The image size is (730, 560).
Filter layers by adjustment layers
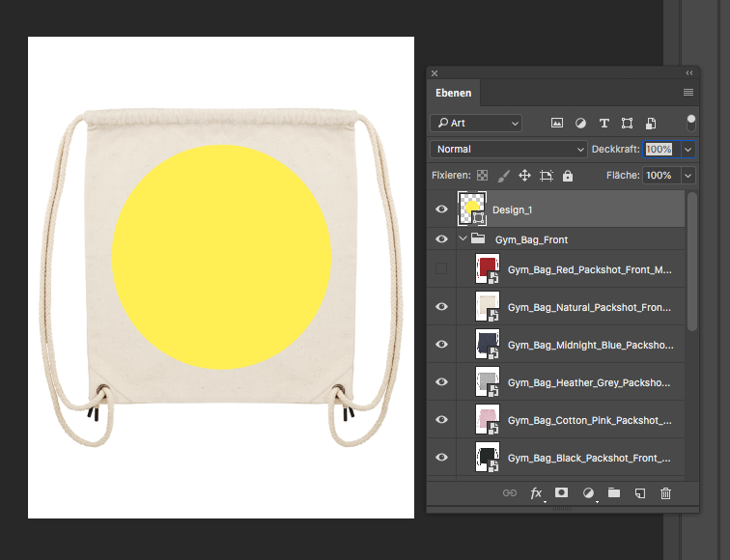click(x=580, y=124)
